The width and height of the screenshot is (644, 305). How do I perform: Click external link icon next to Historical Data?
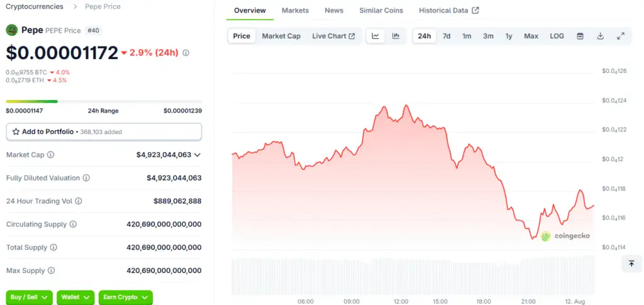tap(475, 11)
